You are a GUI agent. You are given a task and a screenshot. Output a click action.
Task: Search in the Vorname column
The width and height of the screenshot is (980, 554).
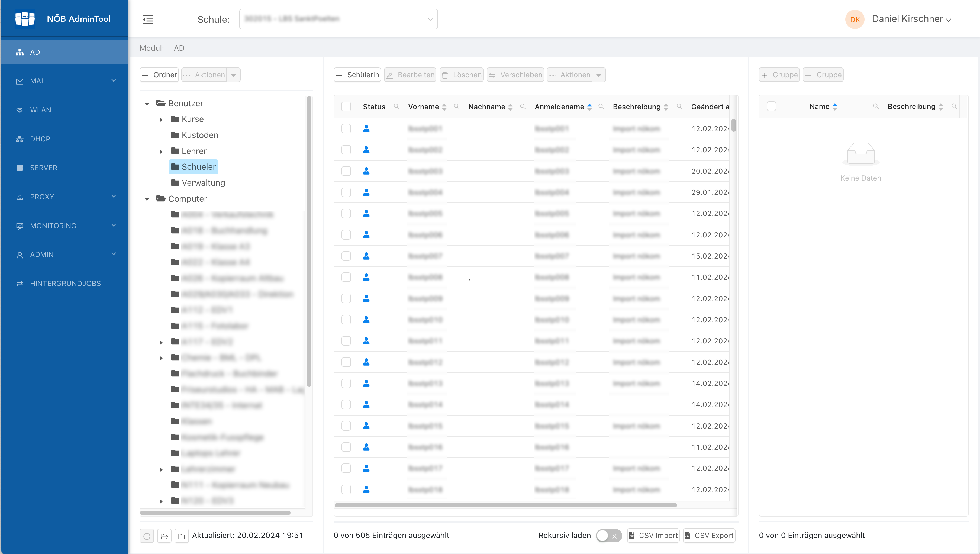pos(456,107)
